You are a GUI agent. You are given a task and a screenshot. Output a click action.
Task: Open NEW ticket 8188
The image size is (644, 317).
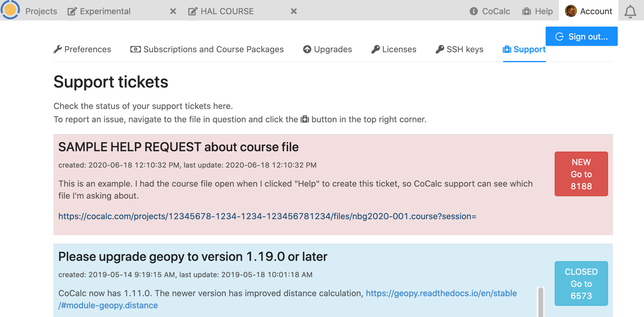point(581,174)
